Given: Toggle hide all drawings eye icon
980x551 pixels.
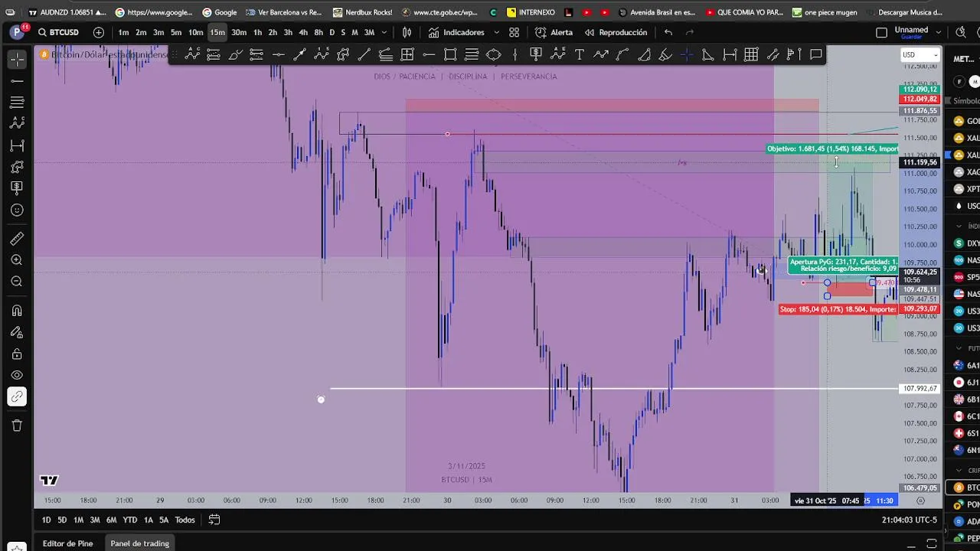Looking at the screenshot, I should click(17, 375).
